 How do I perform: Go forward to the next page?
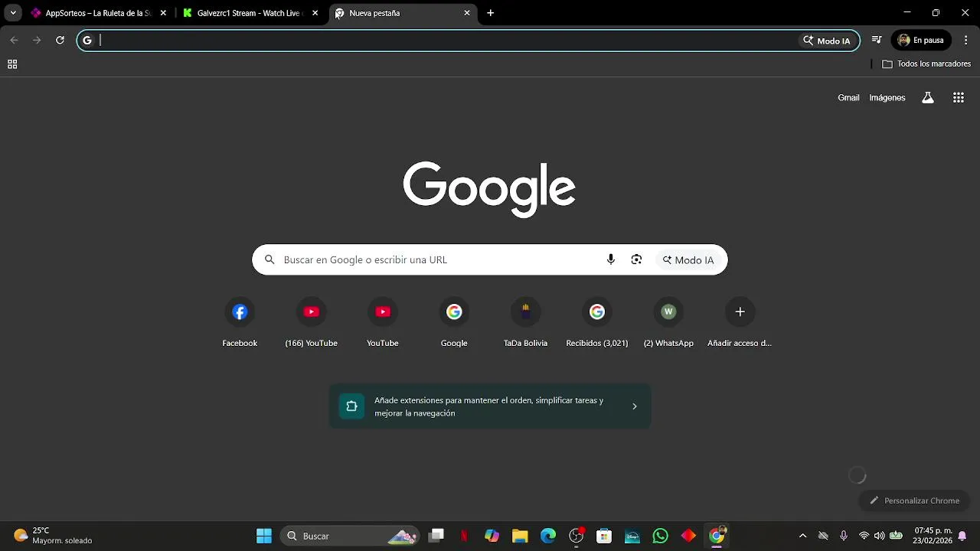pos(37,41)
